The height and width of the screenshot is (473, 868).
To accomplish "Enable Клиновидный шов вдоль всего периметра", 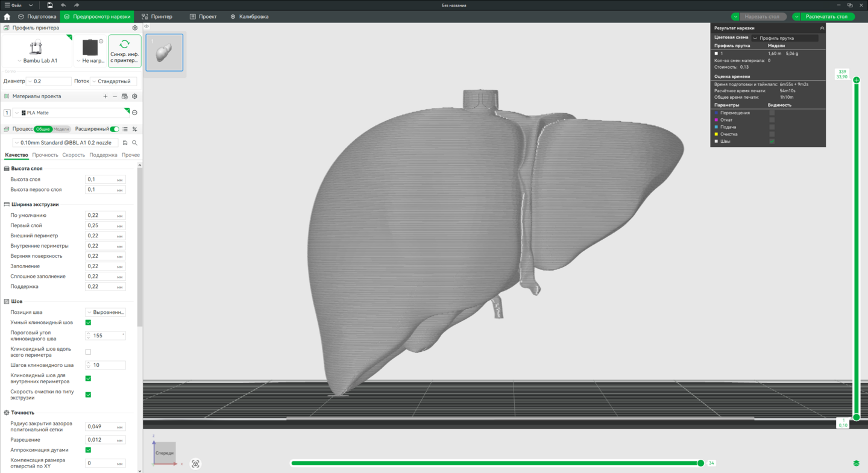I will [88, 352].
